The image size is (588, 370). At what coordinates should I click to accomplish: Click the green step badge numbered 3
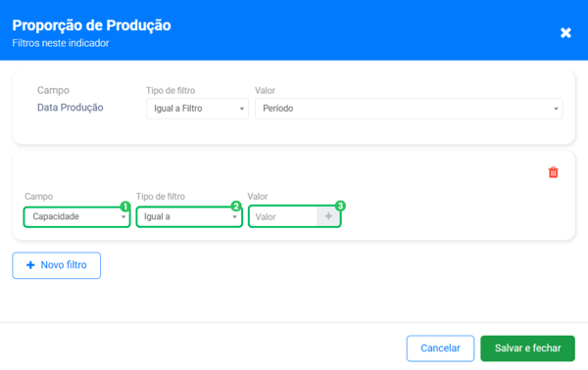coord(340,206)
